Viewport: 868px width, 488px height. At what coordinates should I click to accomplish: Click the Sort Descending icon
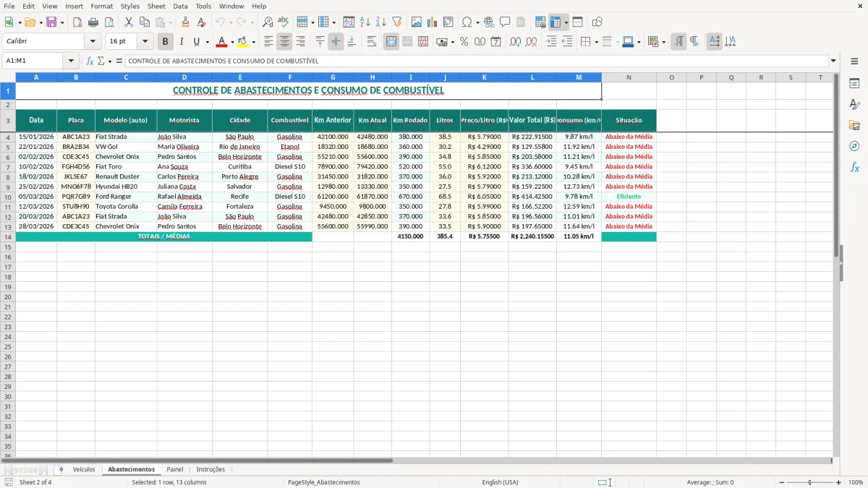coord(380,22)
